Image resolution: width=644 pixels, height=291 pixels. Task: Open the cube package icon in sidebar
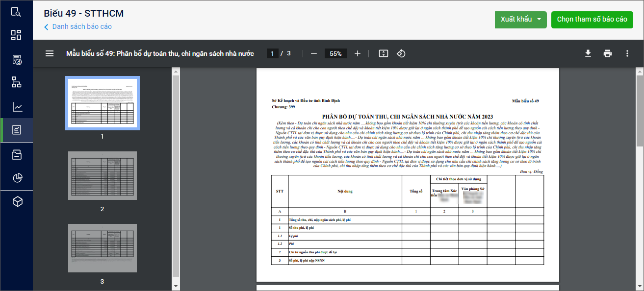pyautogui.click(x=16, y=202)
